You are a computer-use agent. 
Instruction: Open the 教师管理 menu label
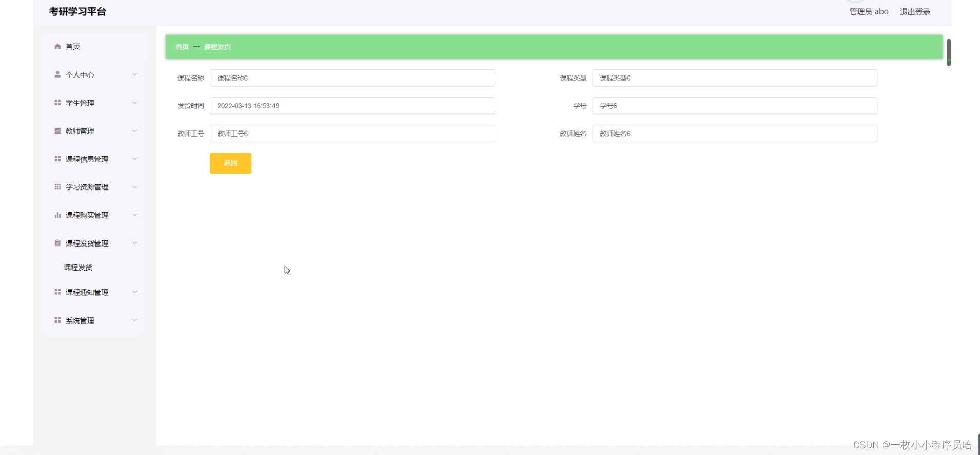pos(80,131)
